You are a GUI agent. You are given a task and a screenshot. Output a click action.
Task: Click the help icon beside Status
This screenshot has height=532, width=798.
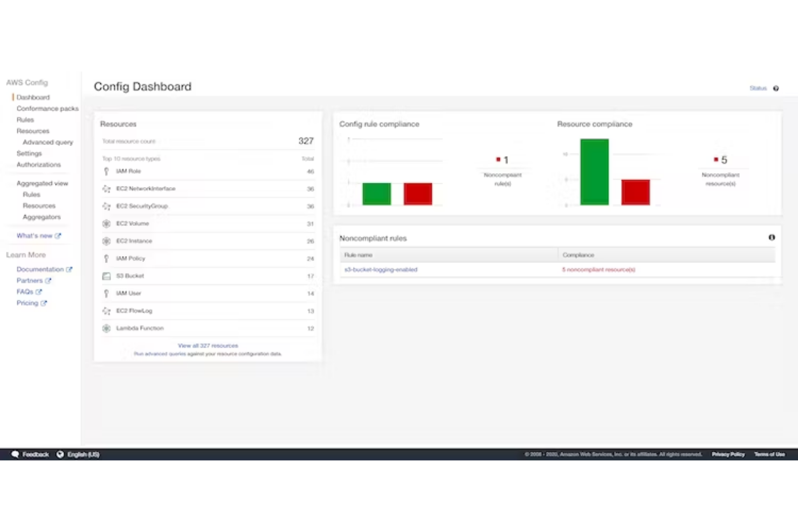click(775, 88)
